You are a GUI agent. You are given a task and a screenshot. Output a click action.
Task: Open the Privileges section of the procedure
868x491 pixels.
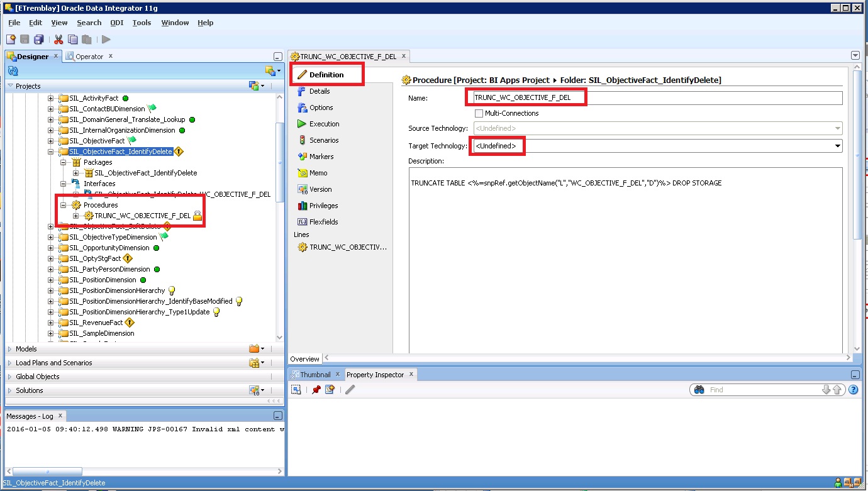[325, 206]
